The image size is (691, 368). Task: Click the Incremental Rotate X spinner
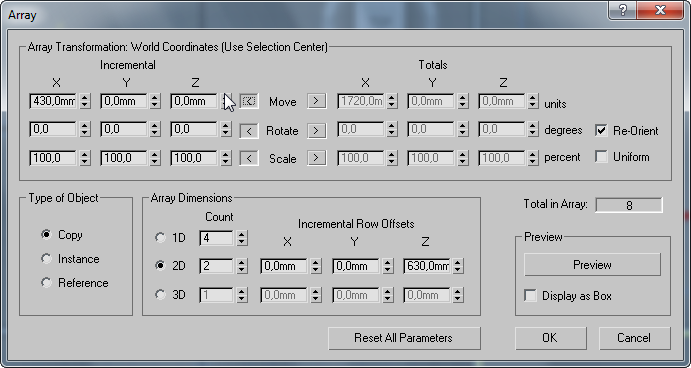coord(84,130)
